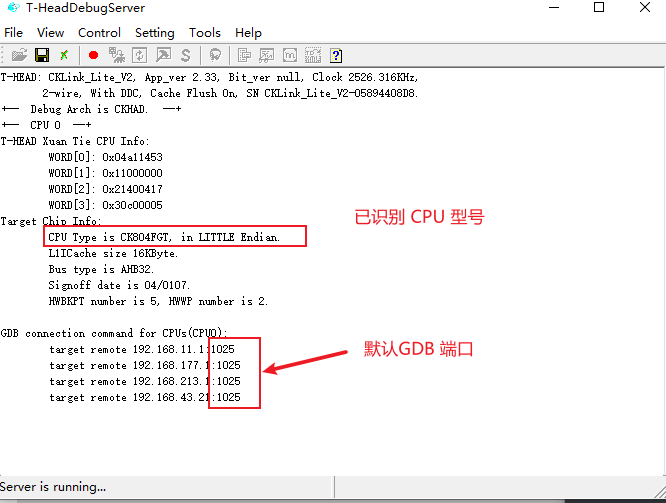Click the red circle stop server icon
Viewport: 666px width, 503px height.
(93, 55)
